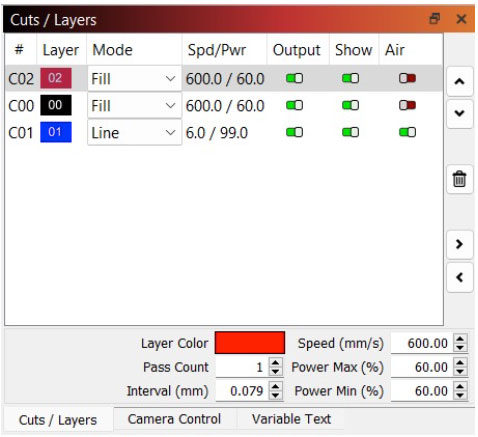Move selected layer down with arrow button

tap(459, 113)
